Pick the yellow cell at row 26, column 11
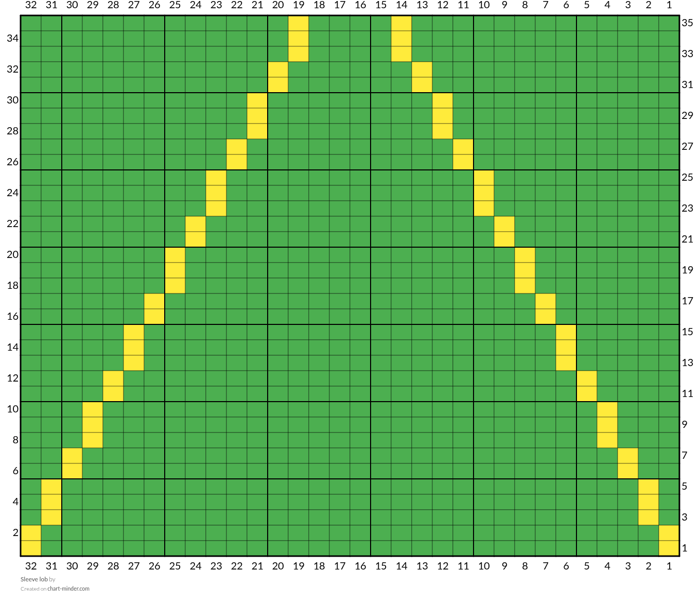Image resolution: width=700 pixels, height=604 pixels. click(x=463, y=162)
